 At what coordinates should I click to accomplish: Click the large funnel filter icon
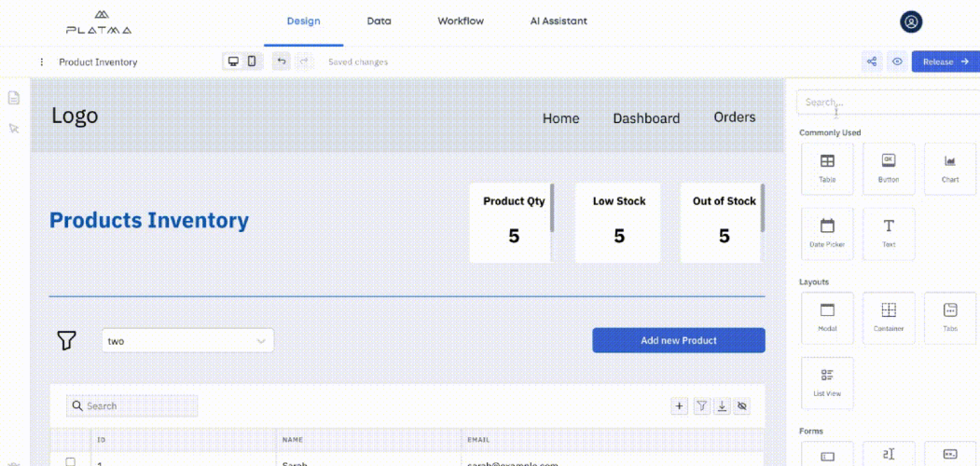[x=67, y=340]
